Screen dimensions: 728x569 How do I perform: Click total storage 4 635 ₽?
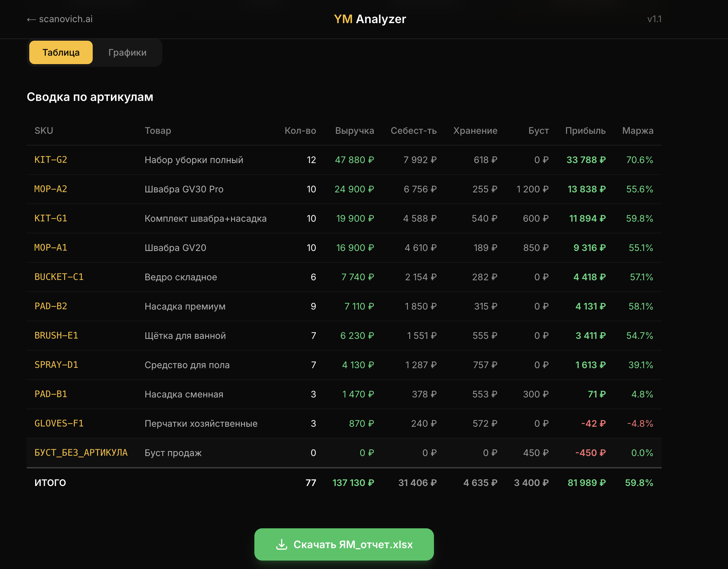480,483
